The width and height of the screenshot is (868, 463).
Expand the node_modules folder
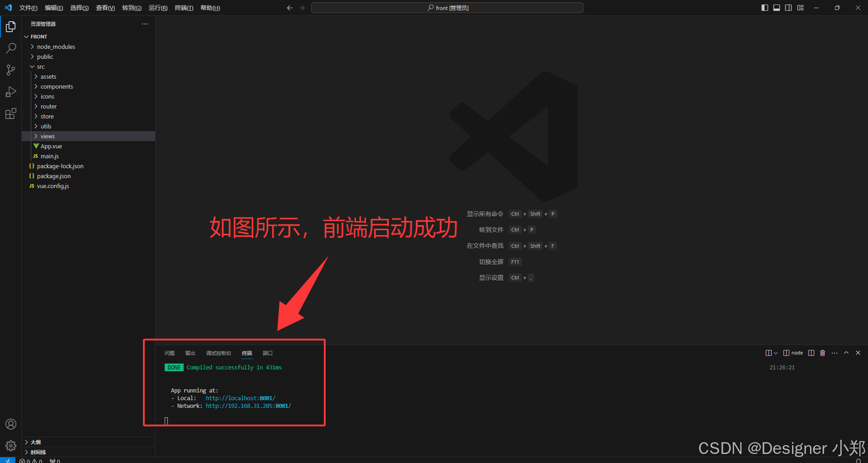pos(56,47)
